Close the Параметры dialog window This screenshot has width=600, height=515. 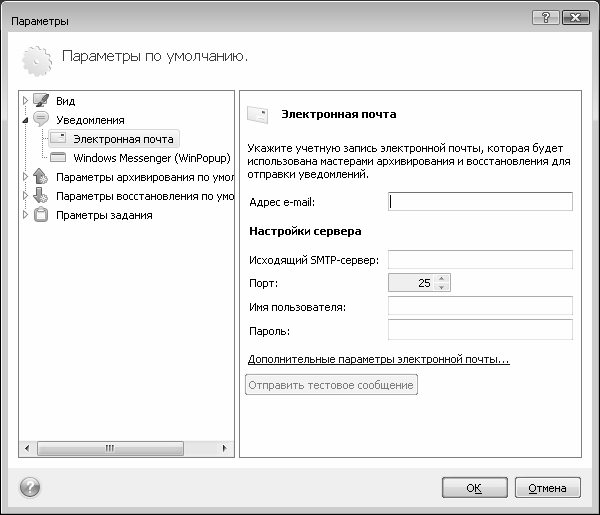(576, 18)
